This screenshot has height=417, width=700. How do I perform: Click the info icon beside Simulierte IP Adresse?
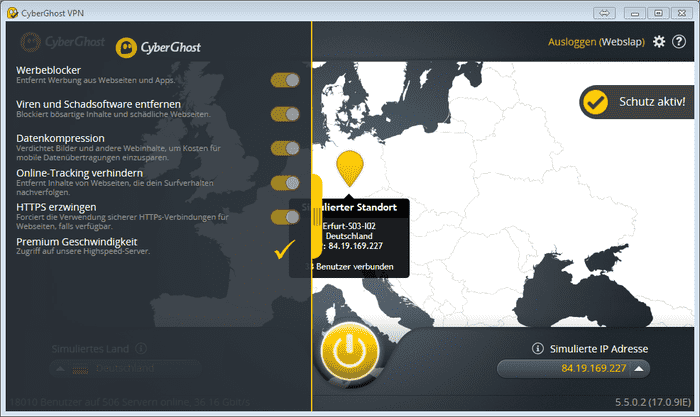point(538,348)
